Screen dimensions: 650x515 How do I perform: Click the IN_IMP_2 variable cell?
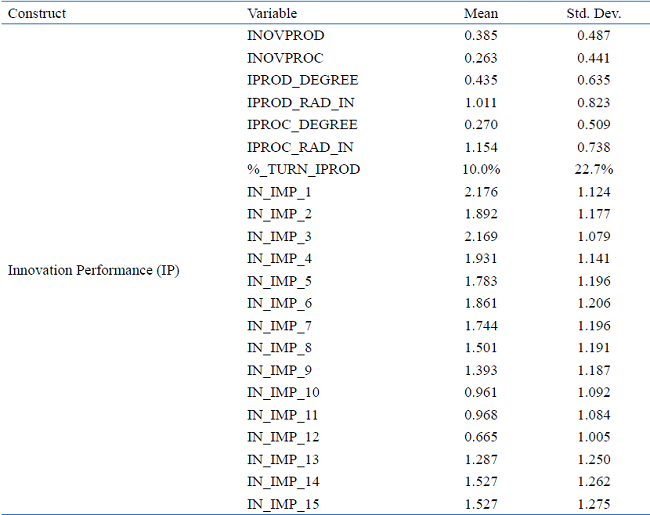coord(279,214)
